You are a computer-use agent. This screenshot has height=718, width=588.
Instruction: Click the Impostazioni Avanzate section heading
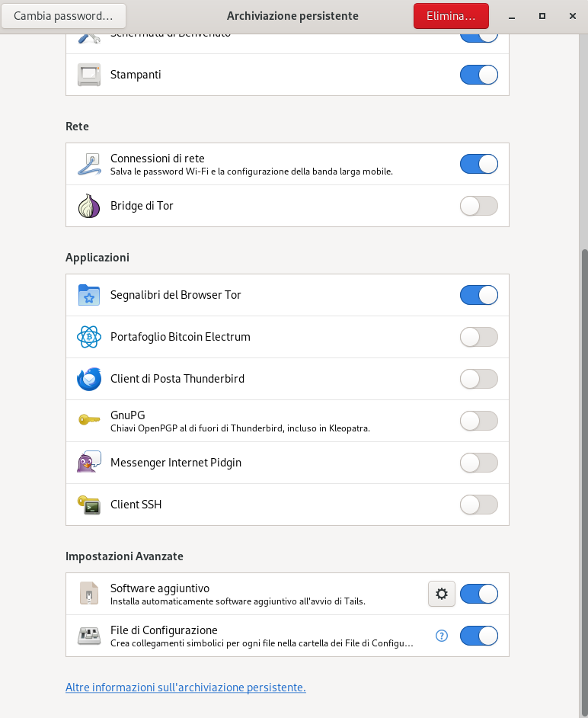pyautogui.click(x=124, y=556)
